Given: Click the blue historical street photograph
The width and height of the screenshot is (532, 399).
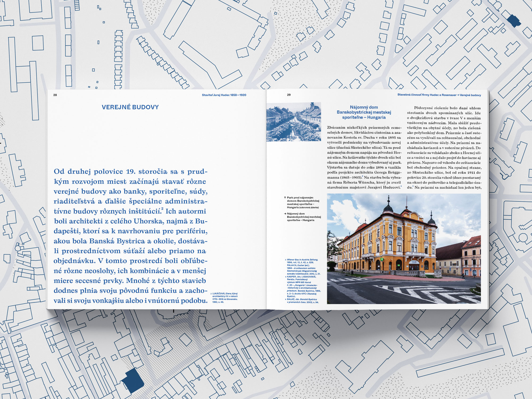Looking at the screenshot, I should [x=294, y=122].
